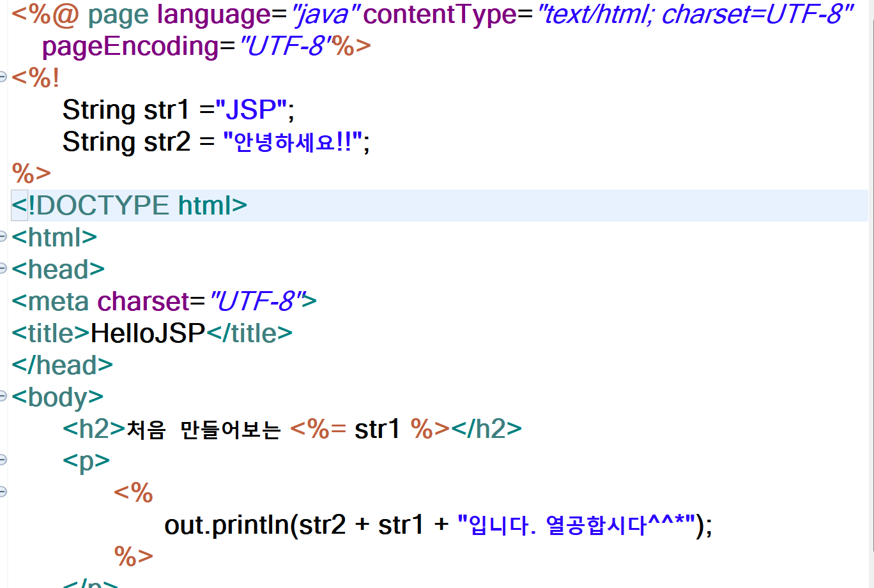Click the "입니다. 열공합시다^^*" string literal

(x=576, y=525)
